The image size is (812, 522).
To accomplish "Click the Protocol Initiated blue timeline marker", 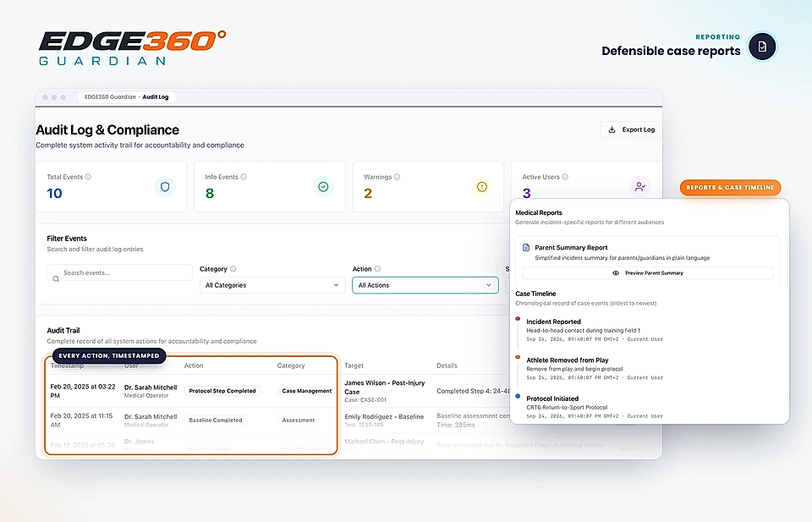I will (518, 396).
